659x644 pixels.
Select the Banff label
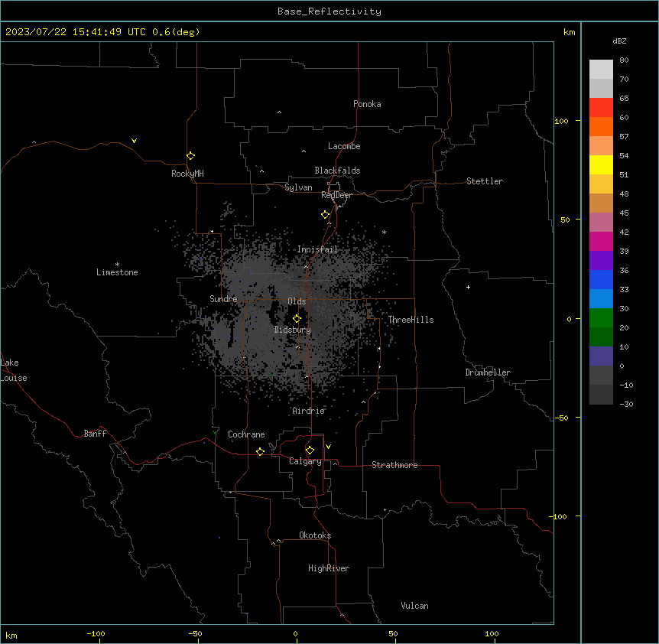coord(95,434)
